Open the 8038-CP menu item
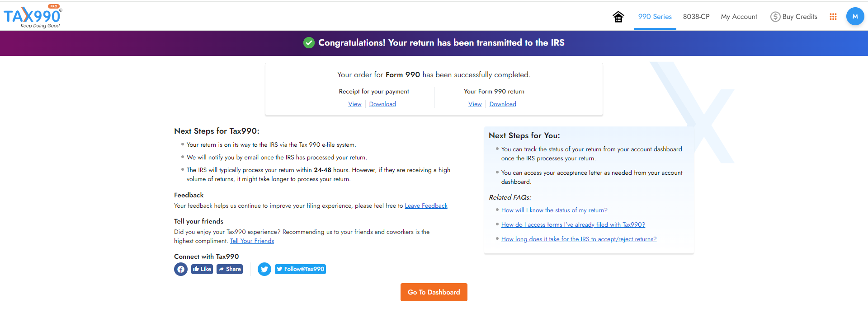This screenshot has height=327, width=868. [x=696, y=17]
